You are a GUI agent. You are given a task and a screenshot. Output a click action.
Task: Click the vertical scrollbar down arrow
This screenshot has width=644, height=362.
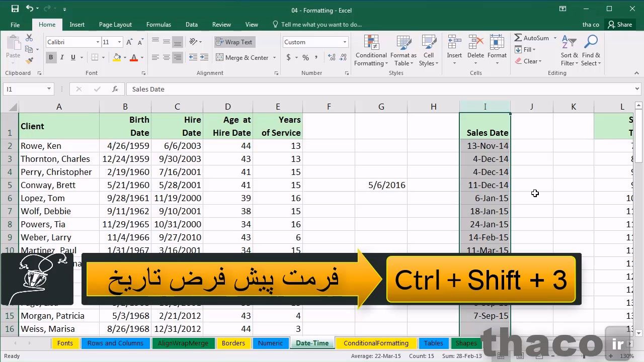[x=638, y=333]
